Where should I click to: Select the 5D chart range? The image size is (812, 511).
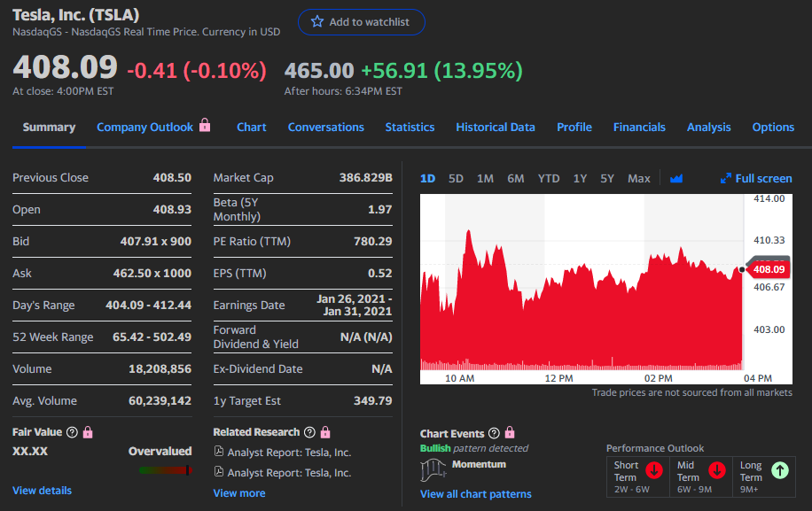click(456, 178)
